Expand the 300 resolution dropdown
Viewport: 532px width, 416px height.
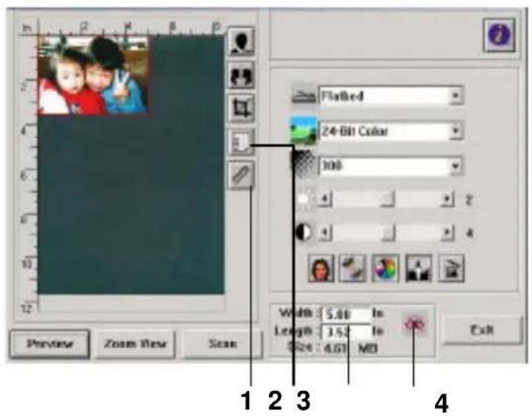[456, 166]
